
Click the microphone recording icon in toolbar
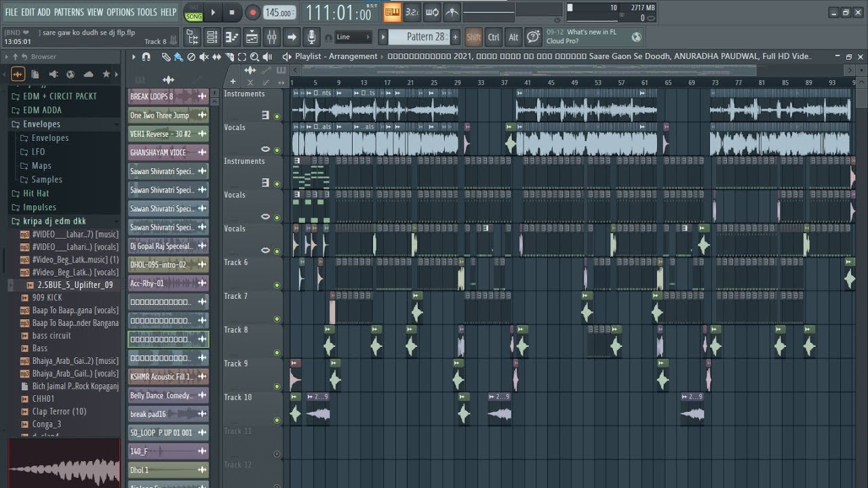point(311,37)
